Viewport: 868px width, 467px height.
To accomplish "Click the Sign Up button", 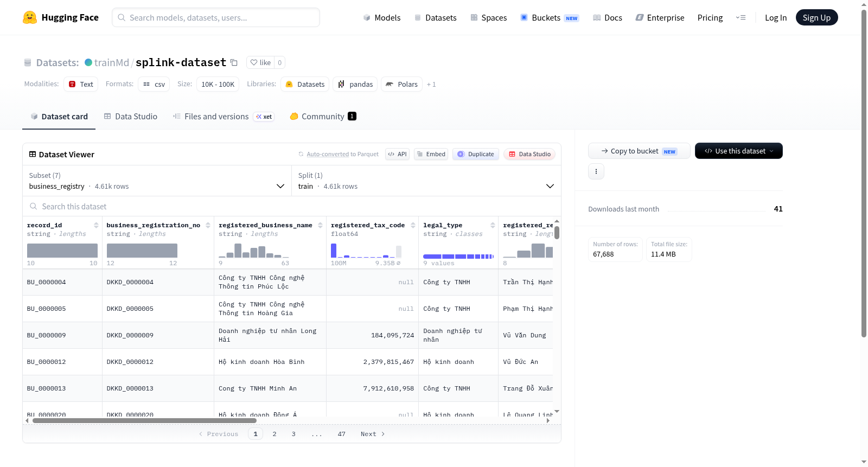I will click(816, 17).
